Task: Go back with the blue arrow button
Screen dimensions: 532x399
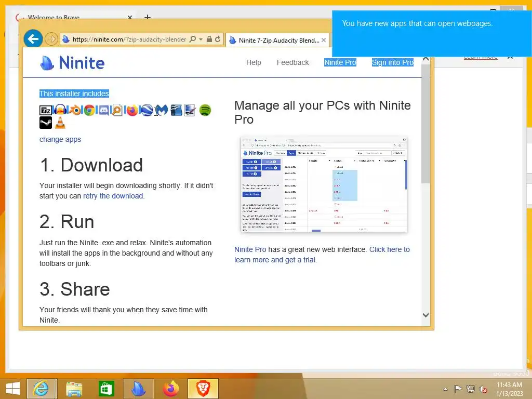Action: 33,39
